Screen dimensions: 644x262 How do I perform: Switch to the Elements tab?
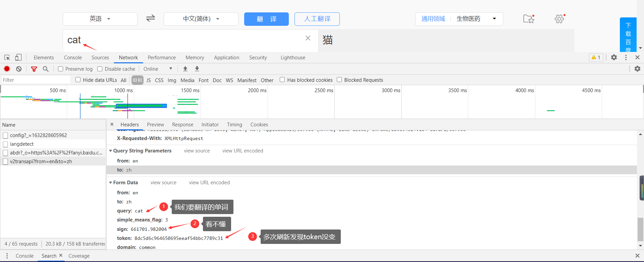tap(44, 58)
